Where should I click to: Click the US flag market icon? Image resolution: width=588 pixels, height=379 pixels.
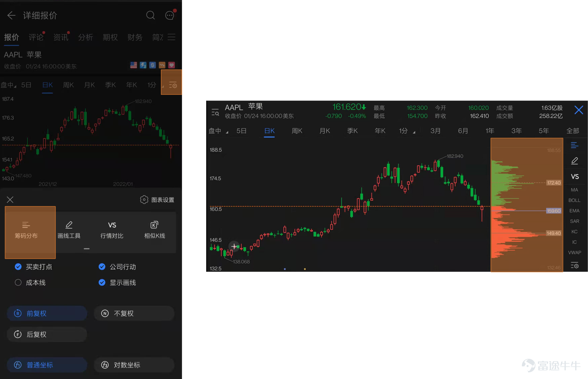click(134, 65)
